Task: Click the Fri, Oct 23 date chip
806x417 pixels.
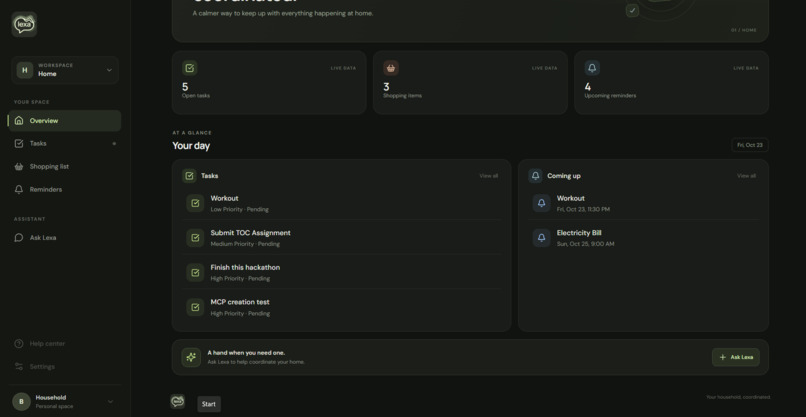Action: pos(749,145)
